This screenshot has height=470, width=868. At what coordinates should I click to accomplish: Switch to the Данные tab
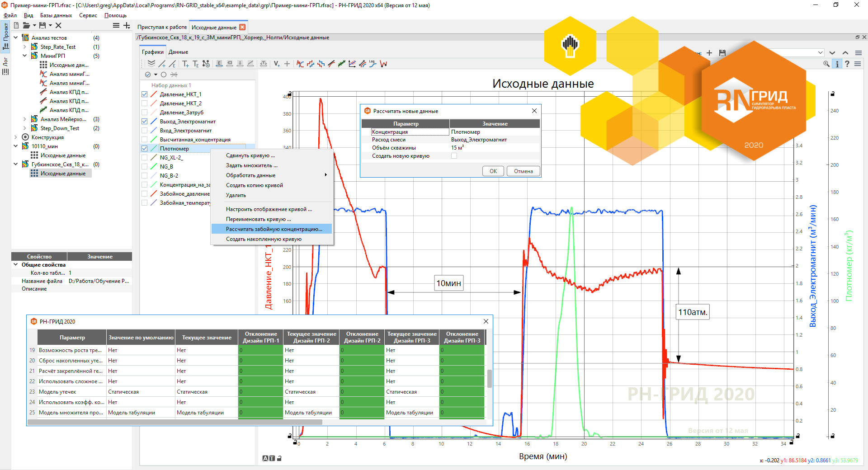tap(178, 52)
